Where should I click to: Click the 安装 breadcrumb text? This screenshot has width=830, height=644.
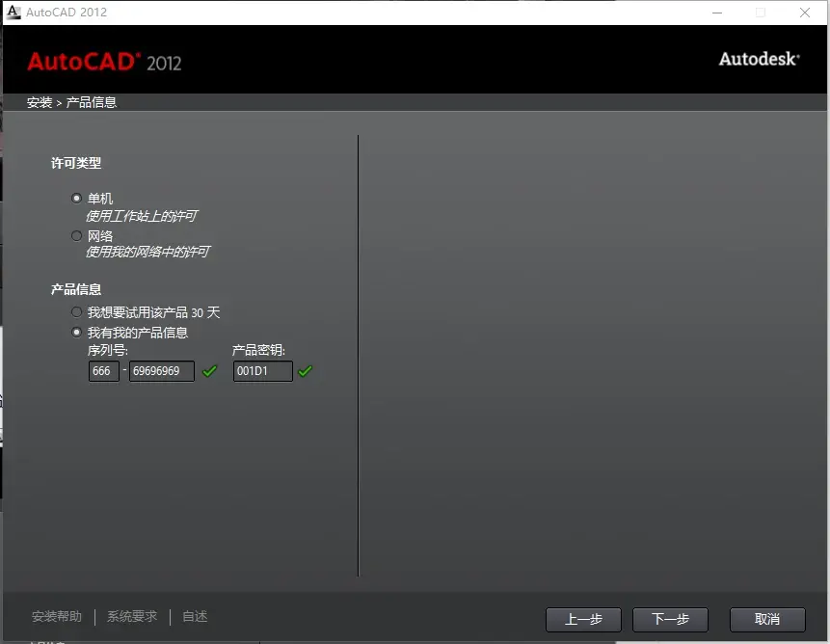[x=40, y=102]
